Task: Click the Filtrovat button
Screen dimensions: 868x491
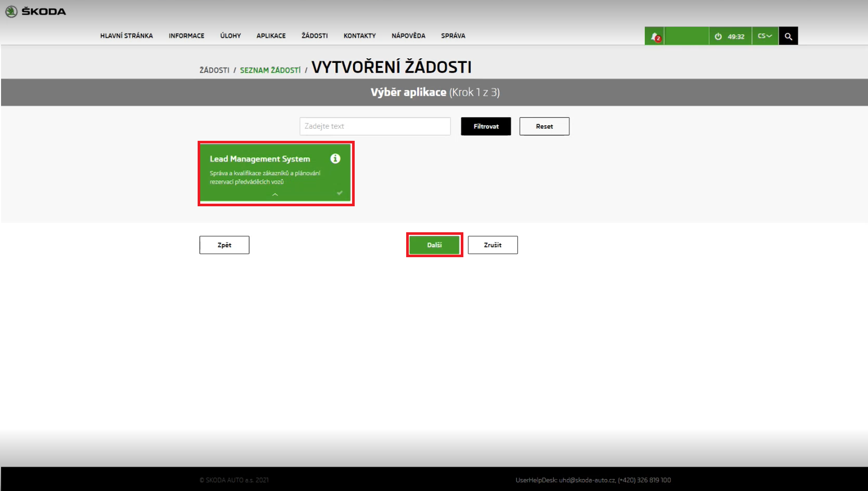Action: 486,126
